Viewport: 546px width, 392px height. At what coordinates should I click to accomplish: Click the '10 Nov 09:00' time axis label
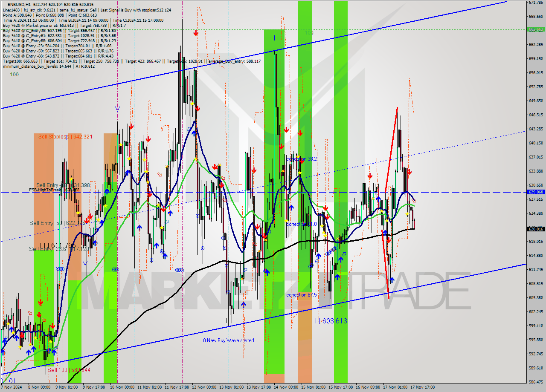[122, 387]
